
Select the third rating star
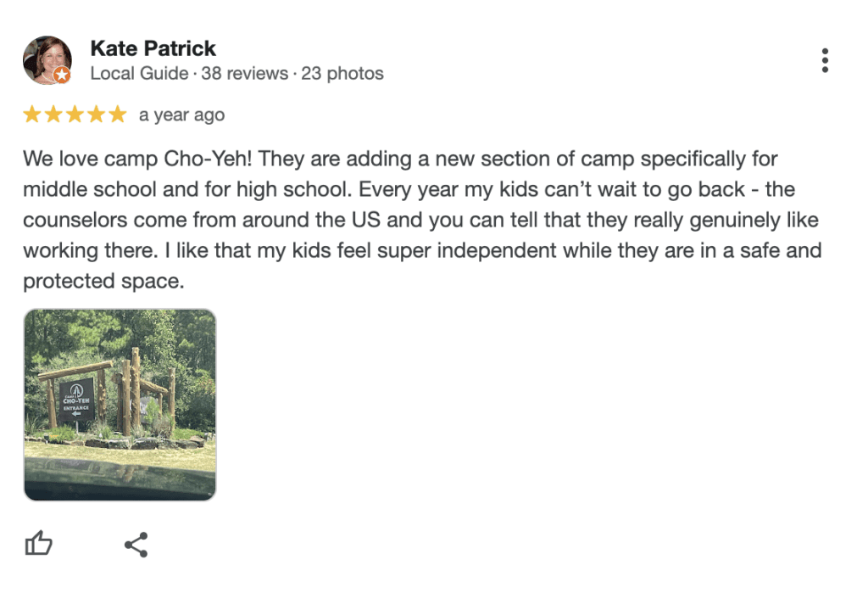(x=75, y=115)
